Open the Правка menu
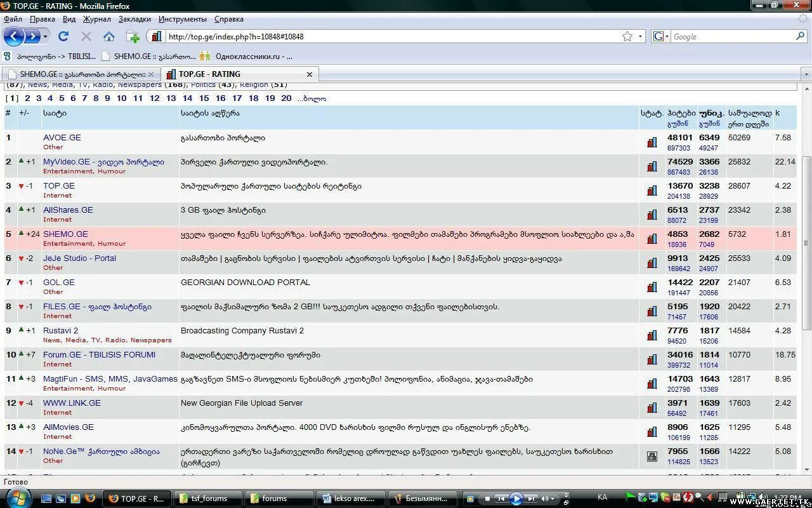Viewport: 812px width, 508px height. point(43,19)
